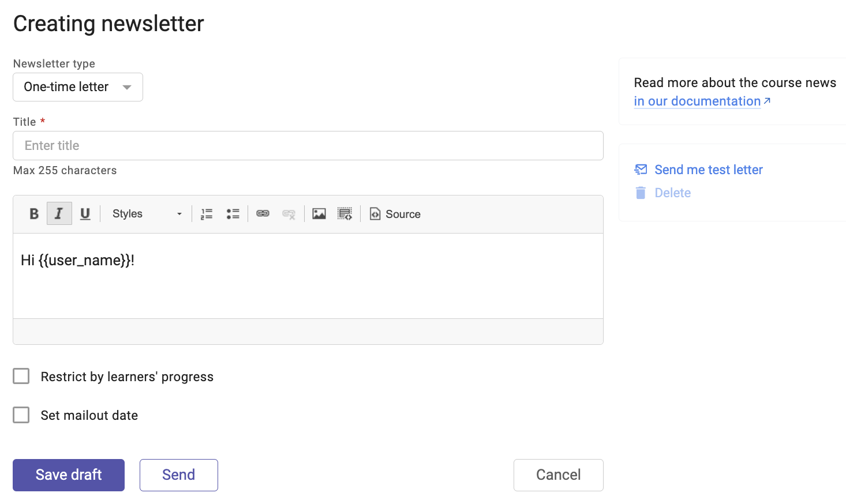The width and height of the screenshot is (846, 504).
Task: Insert an image into newsletter
Action: (x=319, y=214)
